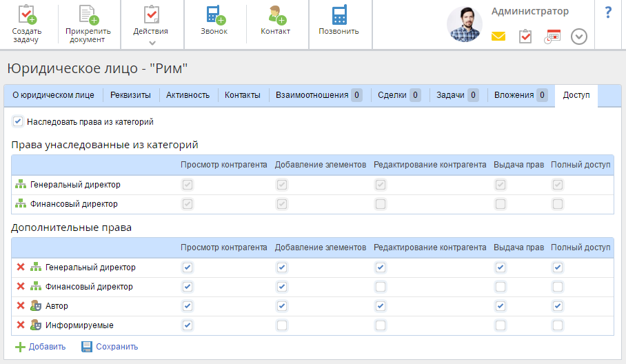Toggle the Наследовать права из категорий checkbox
The height and width of the screenshot is (364, 626).
[18, 121]
